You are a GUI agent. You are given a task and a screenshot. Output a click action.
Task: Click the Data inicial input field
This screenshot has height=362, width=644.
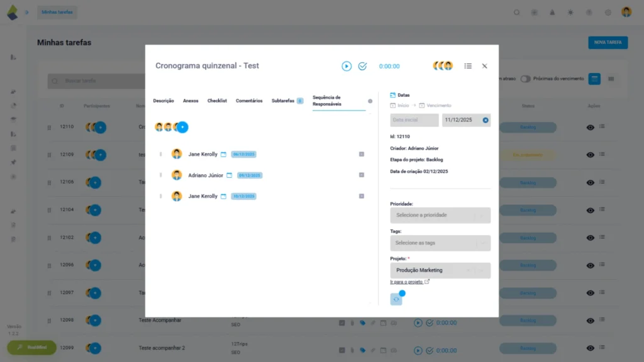pos(414,120)
